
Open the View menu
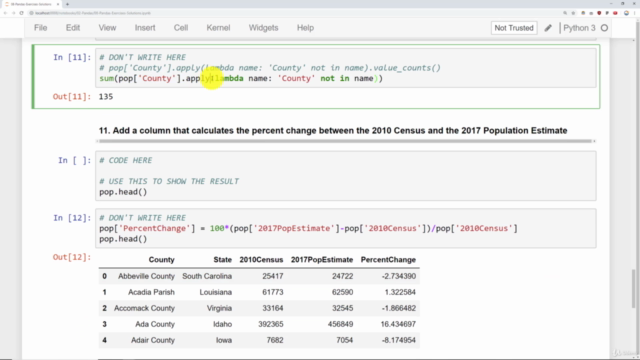tap(107, 28)
